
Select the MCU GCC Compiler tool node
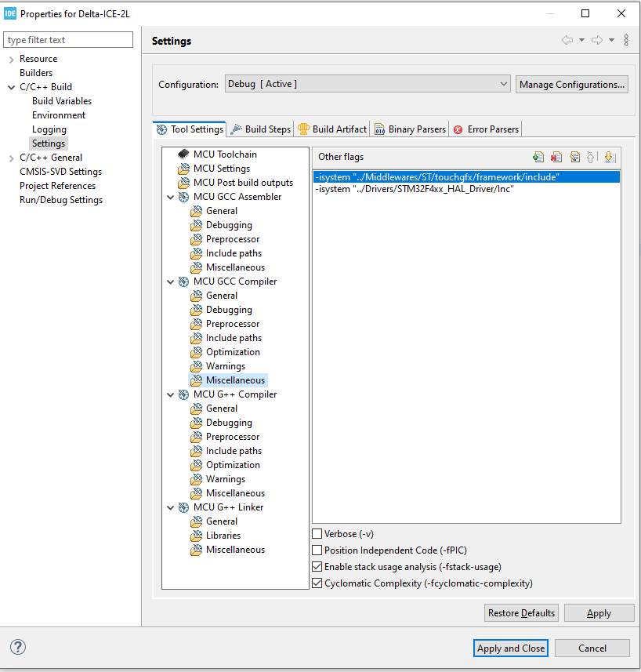[x=237, y=281]
